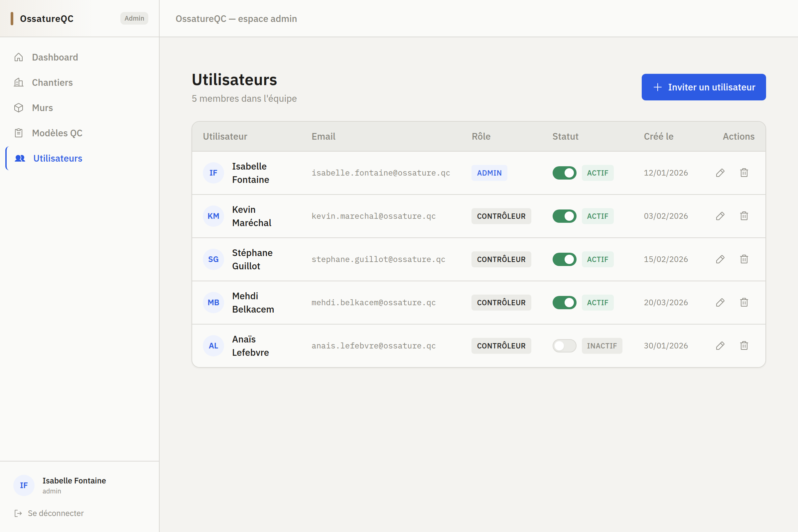This screenshot has height=532, width=798.
Task: Click the name Anaïs Lefebvre
Action: click(250, 345)
